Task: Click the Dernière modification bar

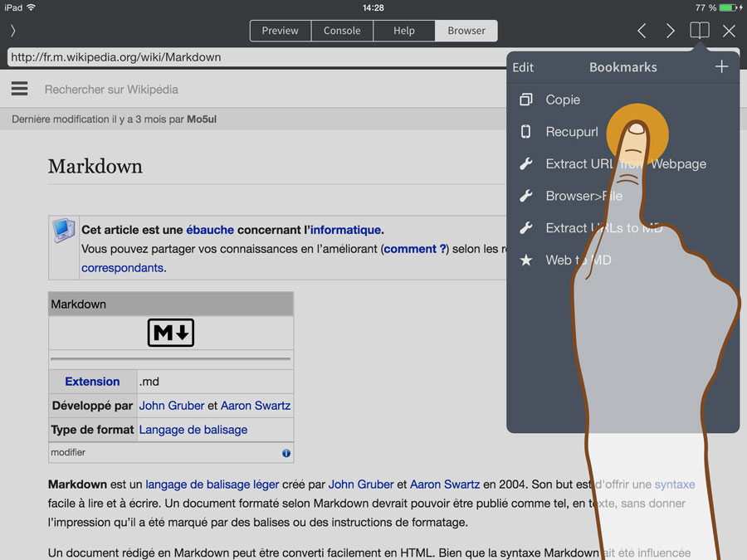Action: [253, 119]
